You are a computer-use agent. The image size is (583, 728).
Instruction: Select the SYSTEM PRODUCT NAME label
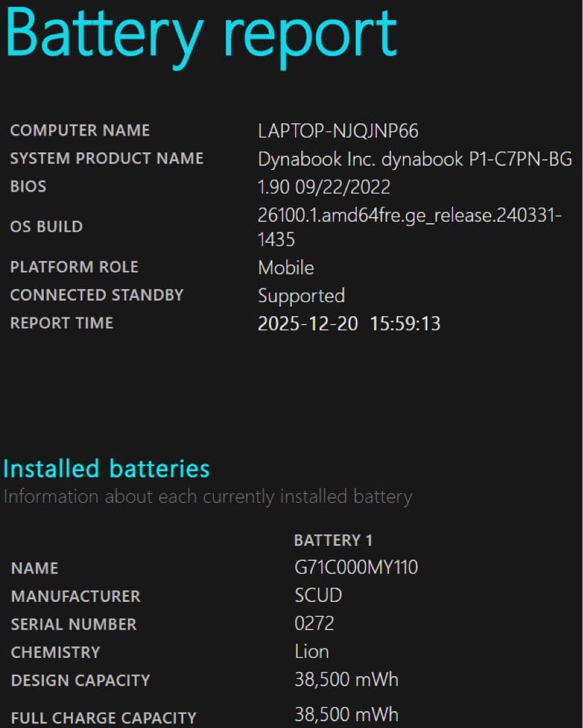(106, 159)
